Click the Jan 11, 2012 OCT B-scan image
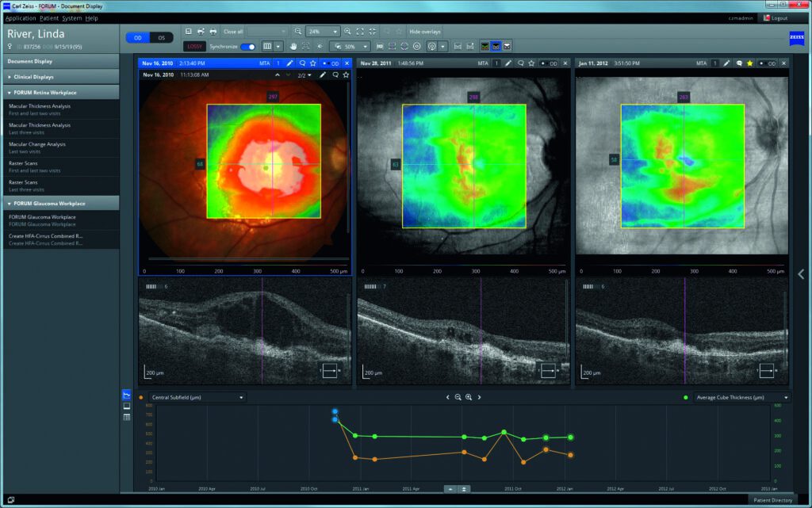The image size is (812, 508). coord(682,331)
